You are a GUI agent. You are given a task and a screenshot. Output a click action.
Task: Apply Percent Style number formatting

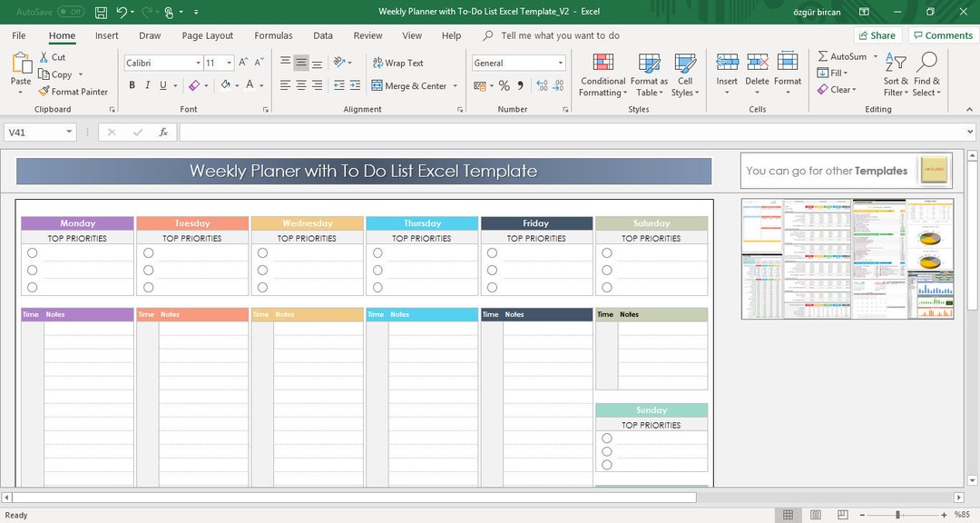505,85
